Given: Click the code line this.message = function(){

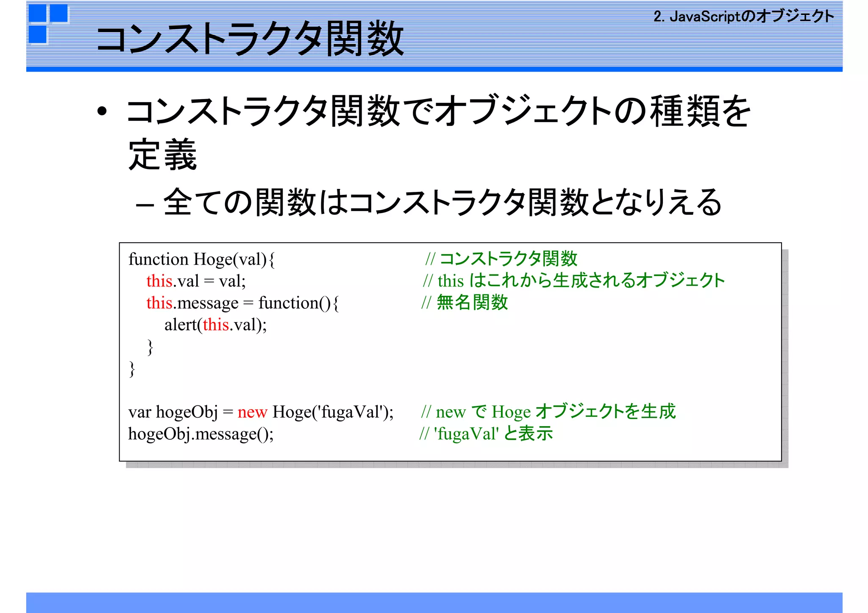Looking at the screenshot, I should point(243,303).
